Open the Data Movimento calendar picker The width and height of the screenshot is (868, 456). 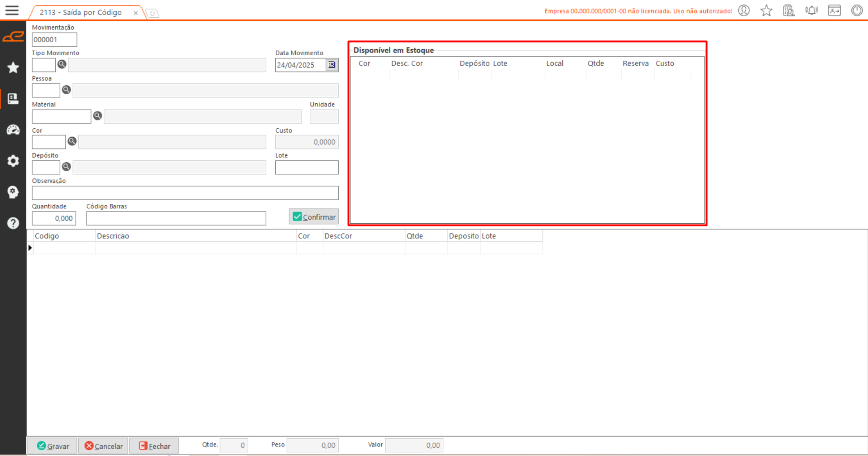click(331, 65)
